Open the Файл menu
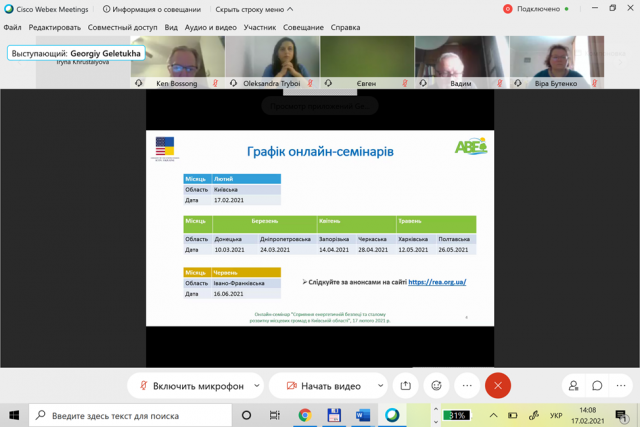Screen dimensions: 640x427 pyautogui.click(x=12, y=27)
